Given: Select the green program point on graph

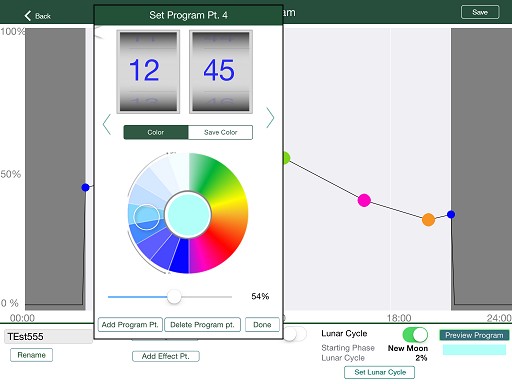Looking at the screenshot, I should click(x=287, y=158).
